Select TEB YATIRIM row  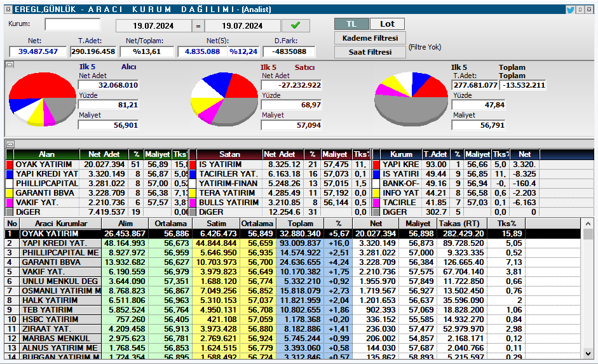[292, 310]
